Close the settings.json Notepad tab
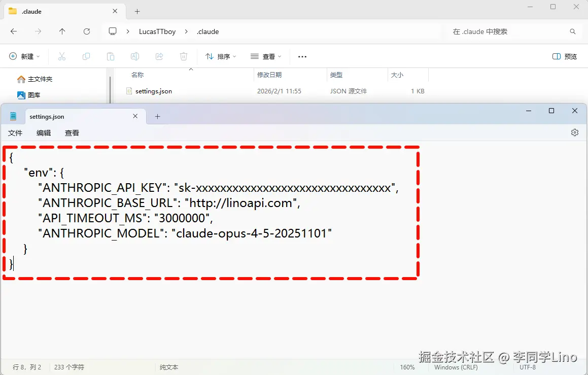The height and width of the screenshot is (375, 588). (135, 116)
